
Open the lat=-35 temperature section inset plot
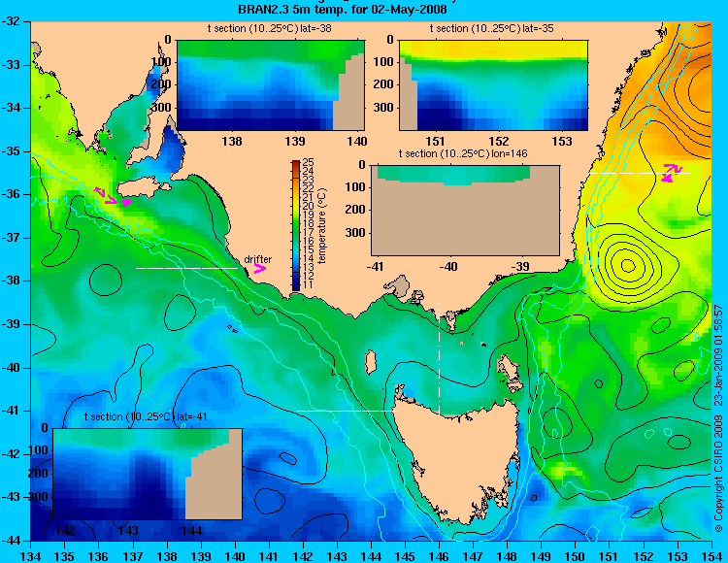click(x=493, y=85)
